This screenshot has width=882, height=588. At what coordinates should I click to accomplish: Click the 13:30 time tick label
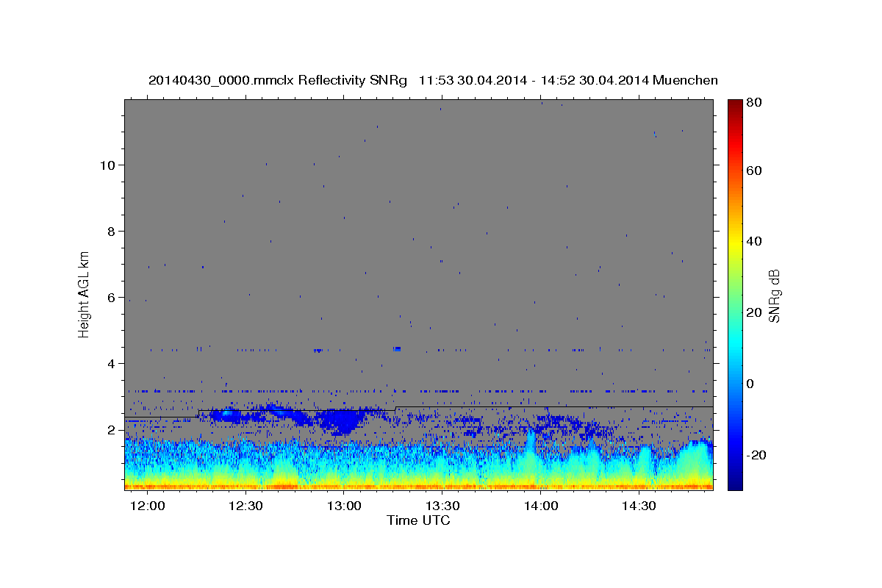pyautogui.click(x=442, y=506)
